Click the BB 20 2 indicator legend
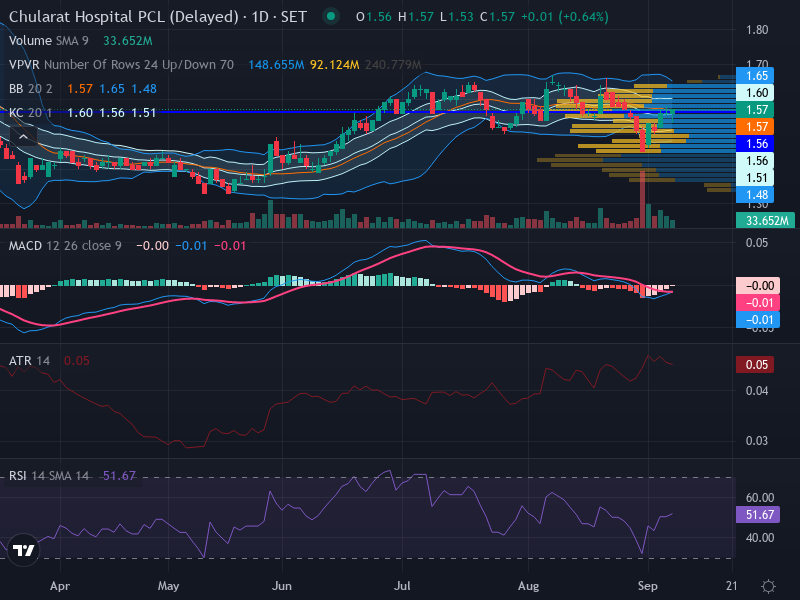 31,89
